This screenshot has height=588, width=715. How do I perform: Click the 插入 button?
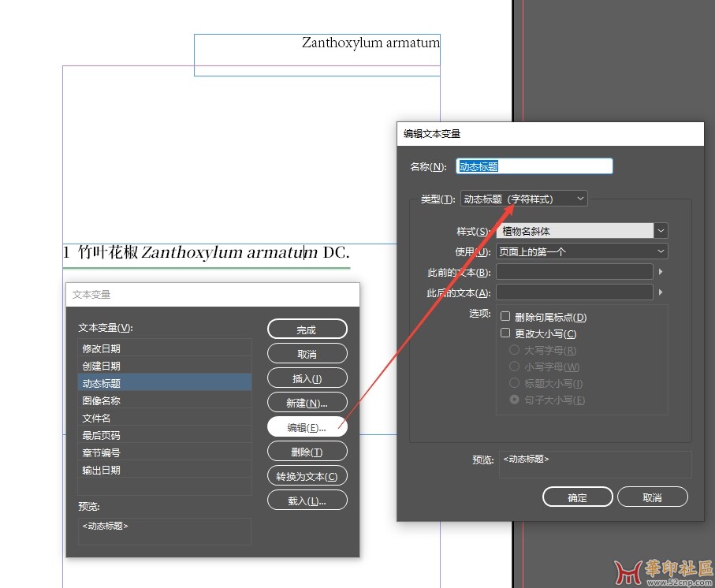coord(307,378)
